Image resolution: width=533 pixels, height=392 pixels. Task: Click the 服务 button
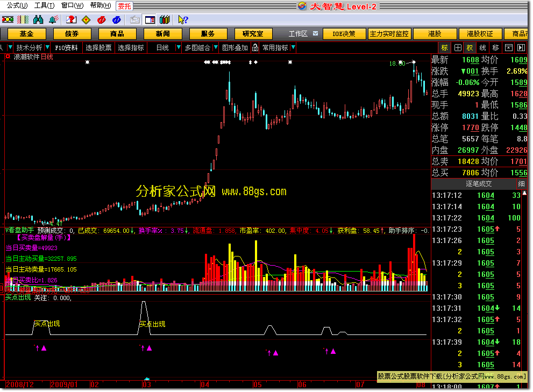[208, 34]
